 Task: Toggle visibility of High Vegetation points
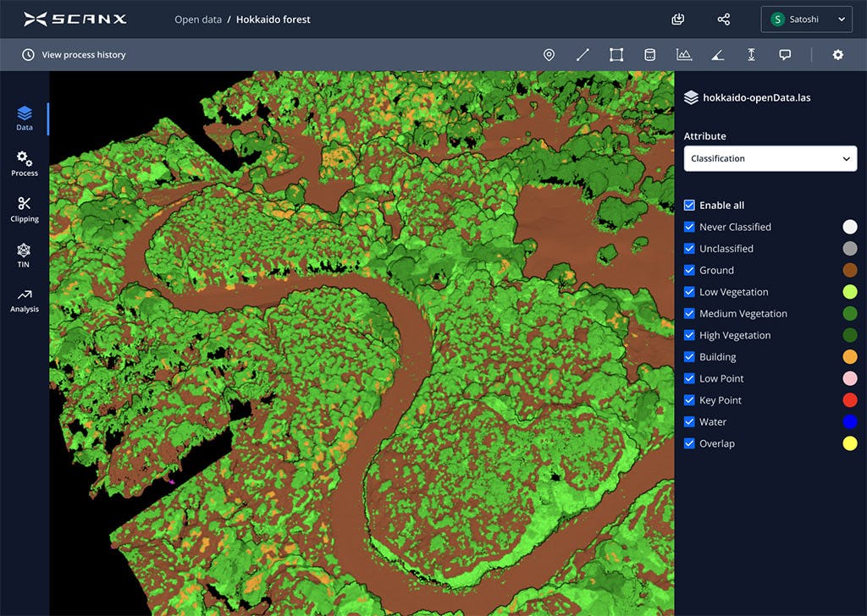pos(688,335)
